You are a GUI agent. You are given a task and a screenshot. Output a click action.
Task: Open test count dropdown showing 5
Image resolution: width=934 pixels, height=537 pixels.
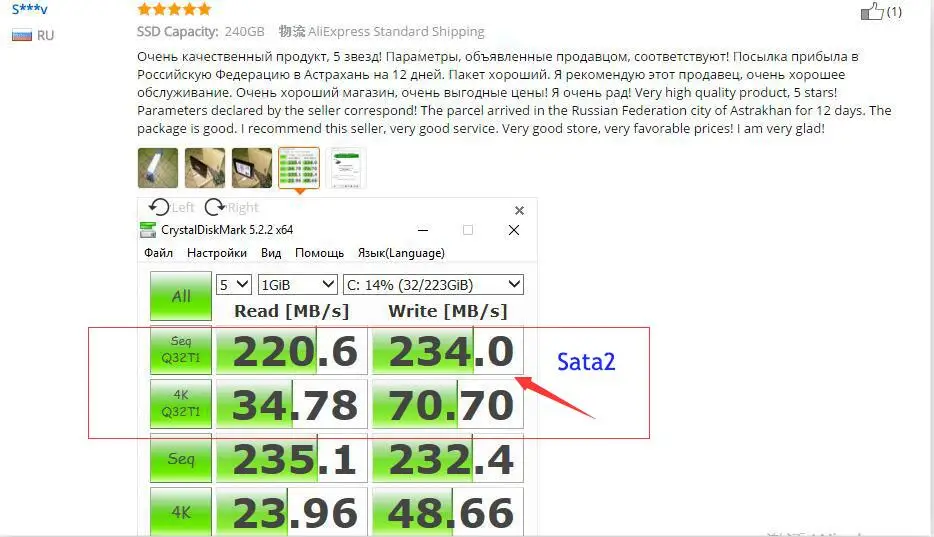pos(234,285)
